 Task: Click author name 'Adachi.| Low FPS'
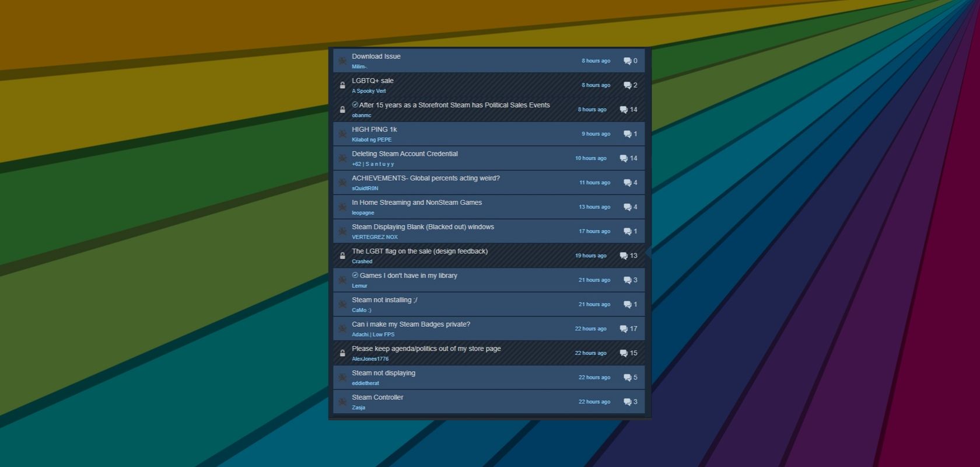point(373,334)
